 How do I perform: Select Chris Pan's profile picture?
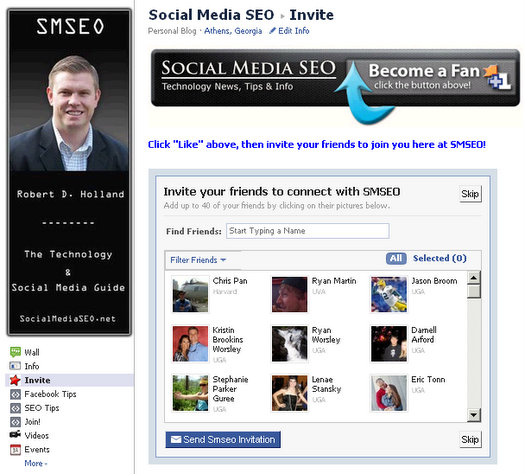[x=190, y=294]
